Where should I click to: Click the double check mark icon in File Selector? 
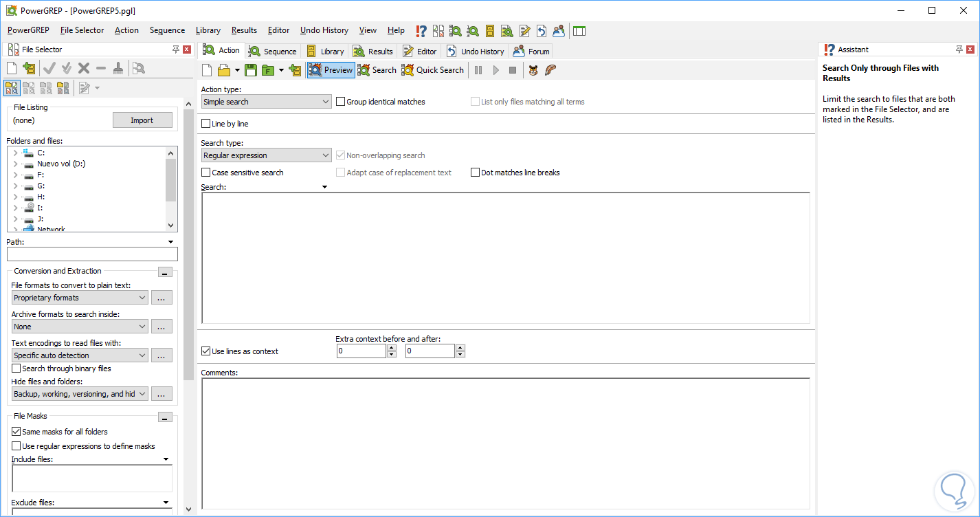click(67, 68)
